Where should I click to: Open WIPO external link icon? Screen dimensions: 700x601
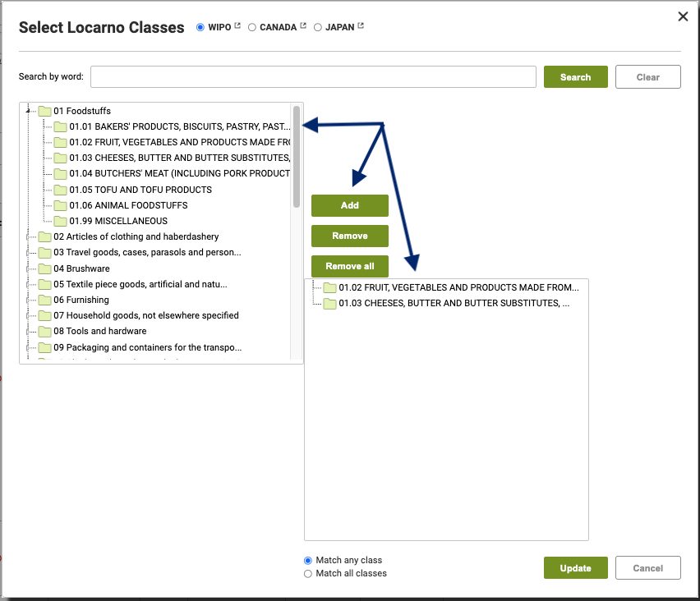click(x=237, y=26)
